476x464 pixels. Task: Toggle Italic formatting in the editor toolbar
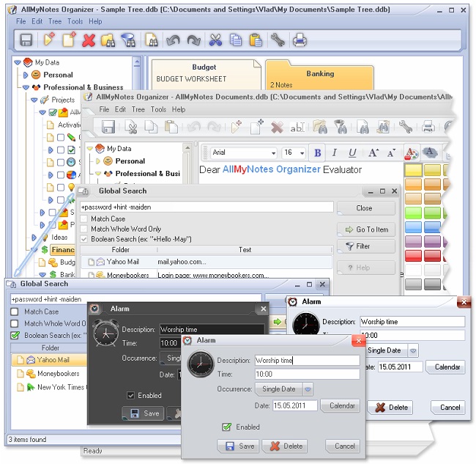point(335,152)
